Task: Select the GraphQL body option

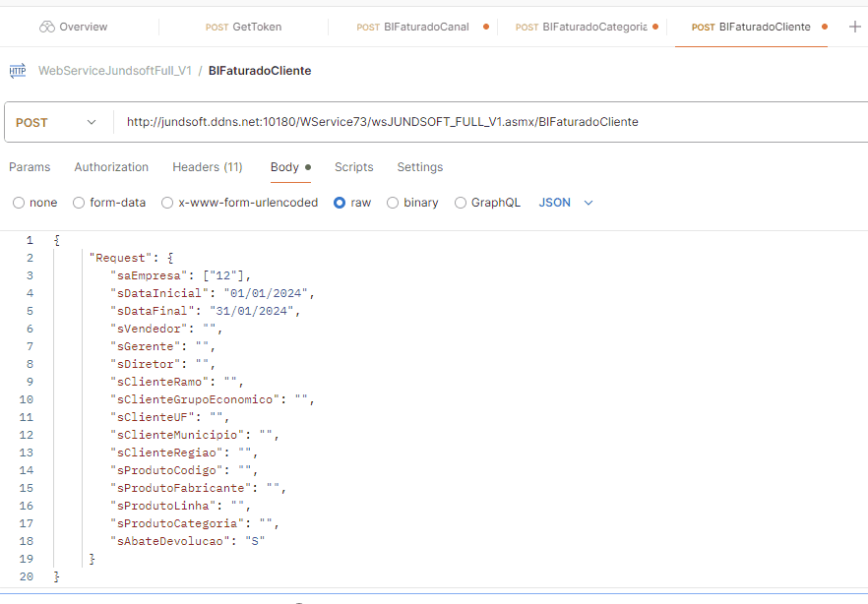Action: pyautogui.click(x=461, y=203)
